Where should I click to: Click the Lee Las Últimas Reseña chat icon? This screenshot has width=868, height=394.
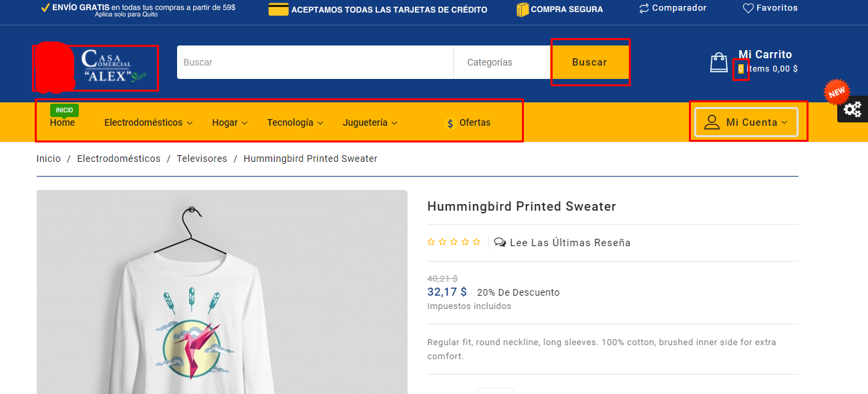pyautogui.click(x=500, y=243)
